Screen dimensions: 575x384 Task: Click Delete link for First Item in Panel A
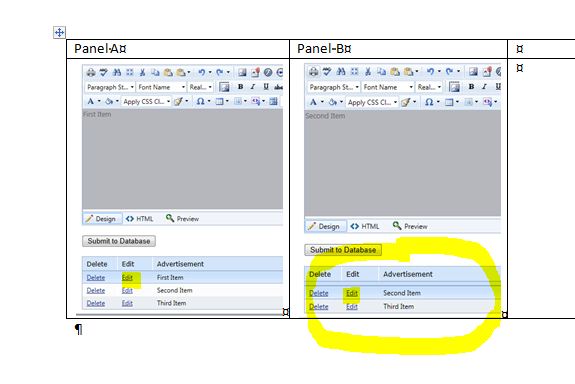tap(96, 278)
